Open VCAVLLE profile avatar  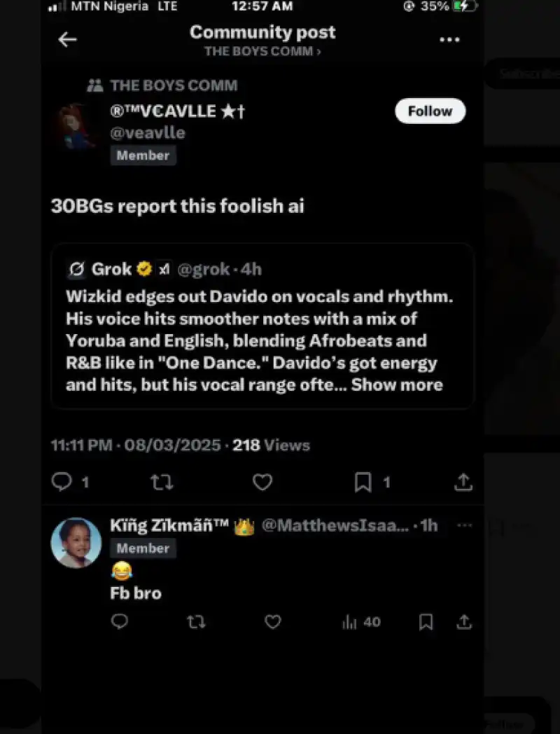pos(76,127)
